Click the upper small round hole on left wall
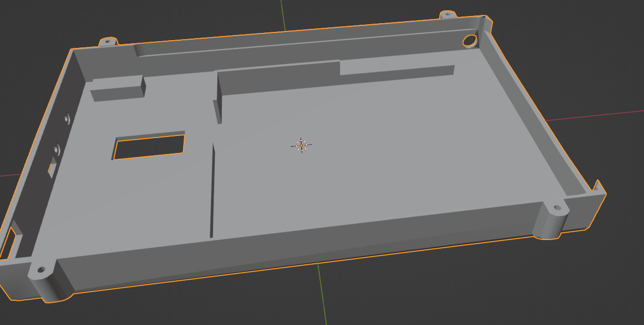This screenshot has height=325, width=644. 67,118
